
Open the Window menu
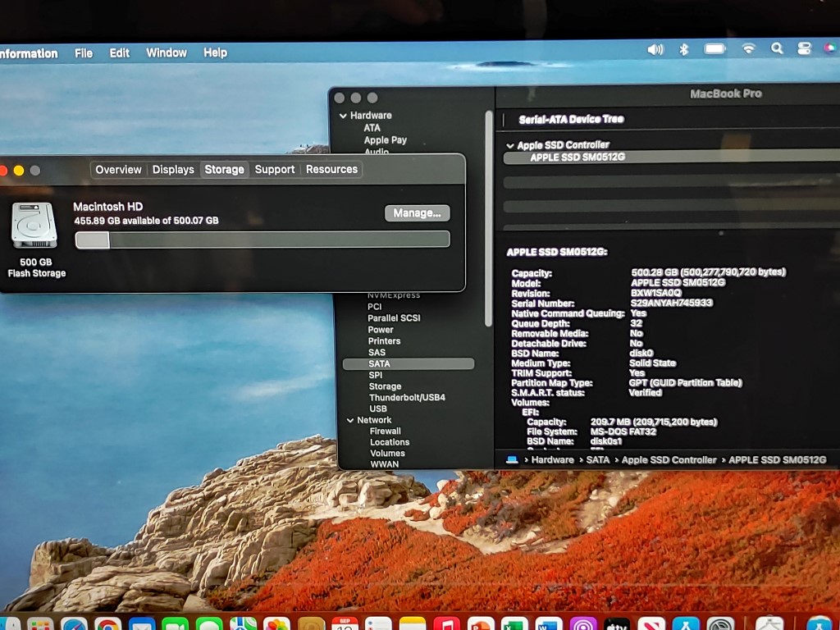167,52
